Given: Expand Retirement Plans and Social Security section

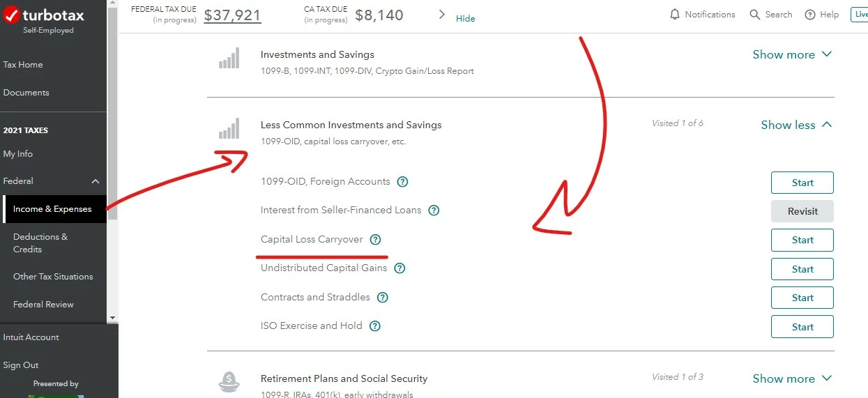Looking at the screenshot, I should click(x=792, y=378).
